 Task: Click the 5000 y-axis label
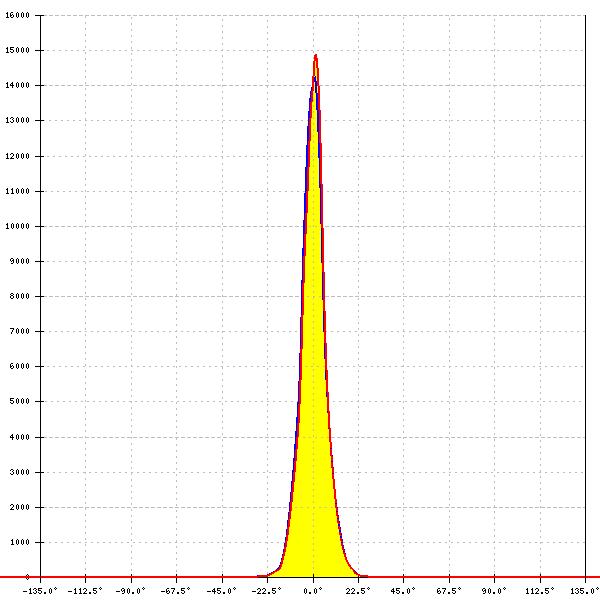20,401
